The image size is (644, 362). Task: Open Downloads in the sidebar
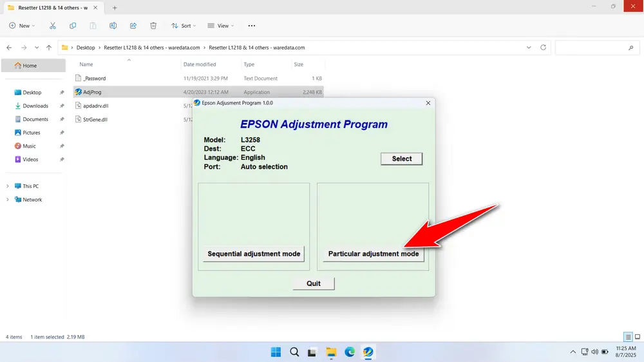[x=35, y=106]
